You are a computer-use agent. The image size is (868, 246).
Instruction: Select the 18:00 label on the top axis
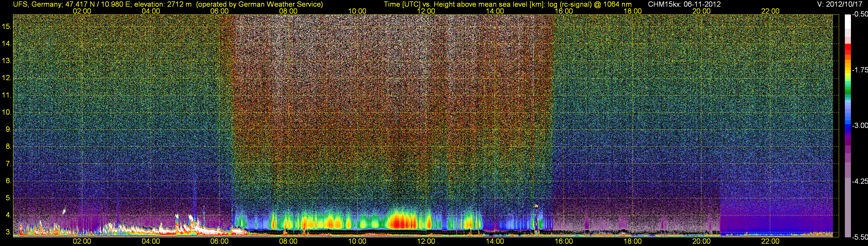632,11
